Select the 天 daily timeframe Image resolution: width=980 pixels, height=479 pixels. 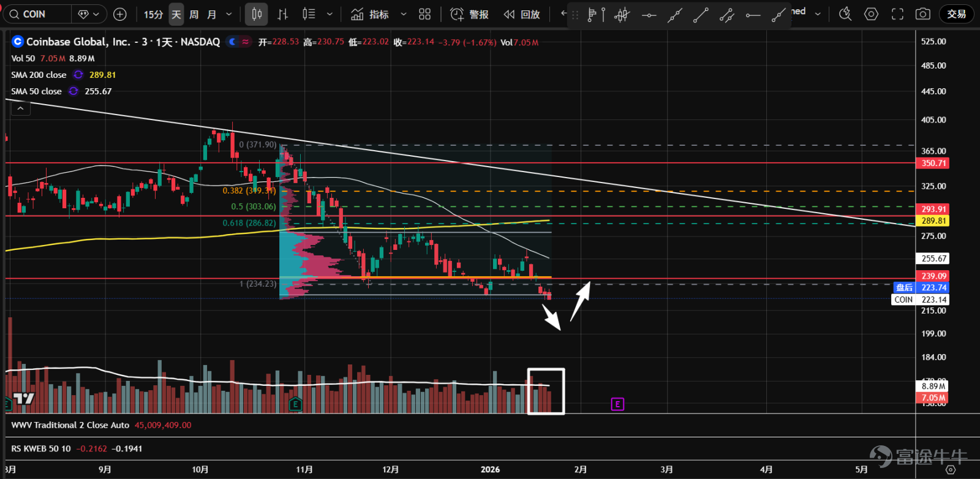(176, 14)
